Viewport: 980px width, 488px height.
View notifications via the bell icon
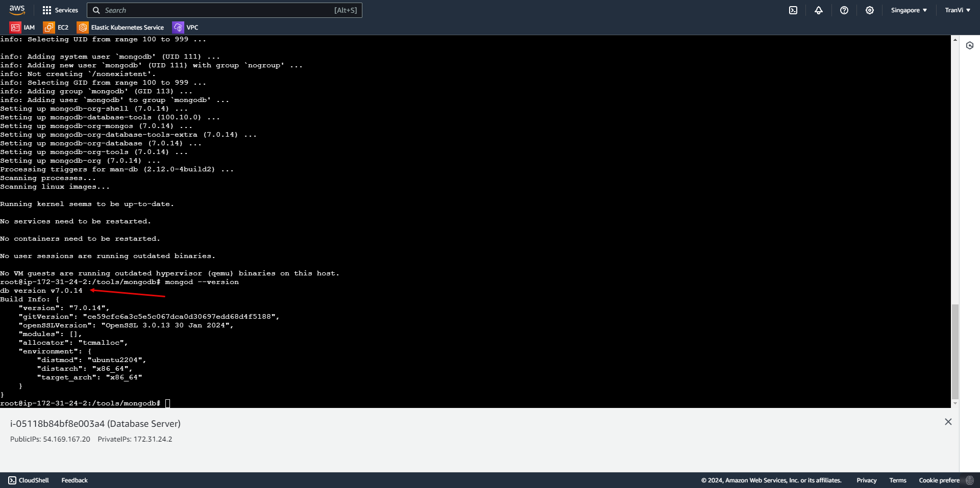(819, 10)
